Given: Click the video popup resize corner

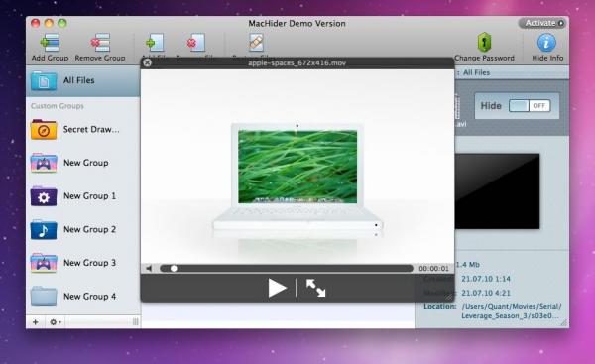Looking at the screenshot, I should point(449,297).
